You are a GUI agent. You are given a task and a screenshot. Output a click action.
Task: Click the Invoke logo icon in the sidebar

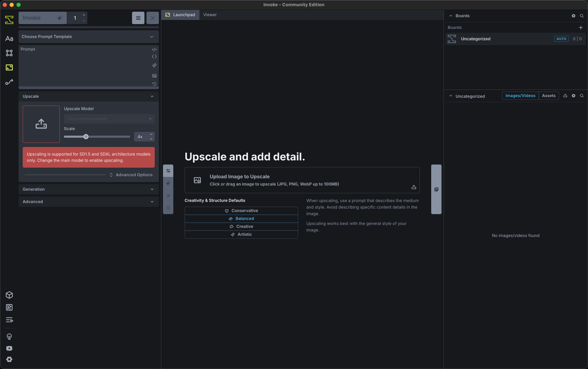pyautogui.click(x=9, y=20)
